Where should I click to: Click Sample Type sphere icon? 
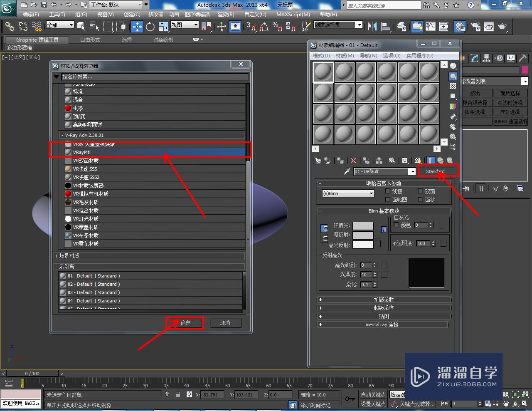point(453,66)
